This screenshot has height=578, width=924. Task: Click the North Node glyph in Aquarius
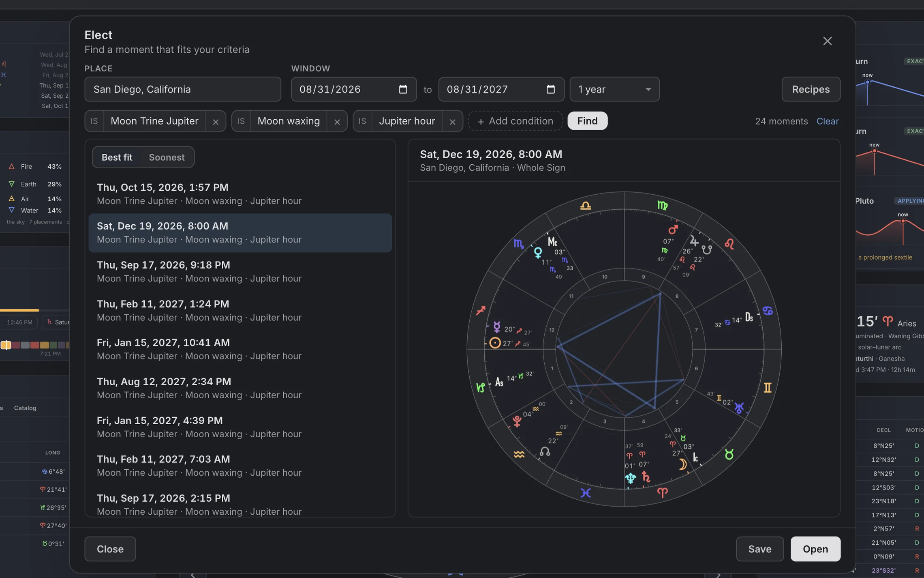point(545,451)
